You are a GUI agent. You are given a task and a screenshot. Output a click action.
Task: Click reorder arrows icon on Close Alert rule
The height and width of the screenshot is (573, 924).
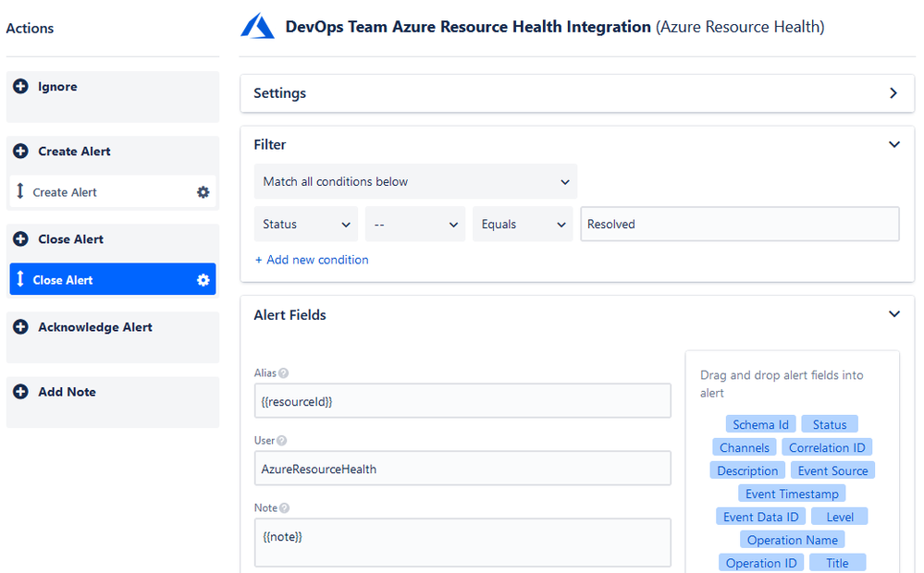[x=20, y=279]
